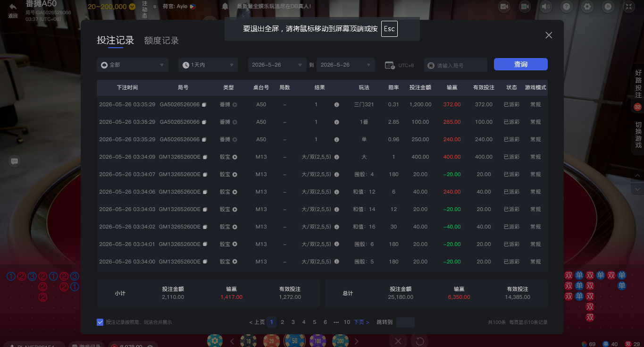Screen dimensions: 644x347
Task: Open the game settings gear icon
Action: 587,6
